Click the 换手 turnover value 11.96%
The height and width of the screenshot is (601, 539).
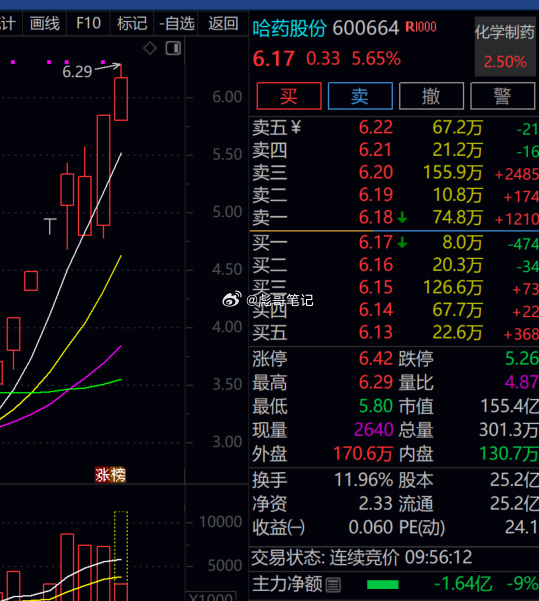(364, 479)
